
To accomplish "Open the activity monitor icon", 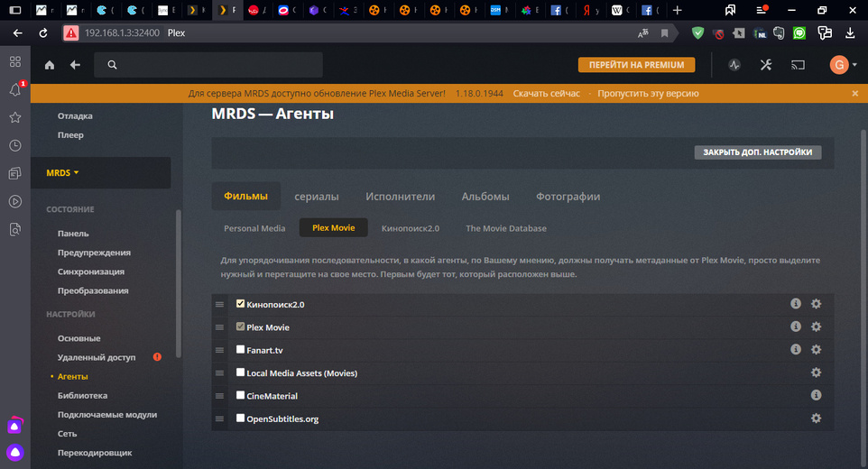I will [x=734, y=65].
